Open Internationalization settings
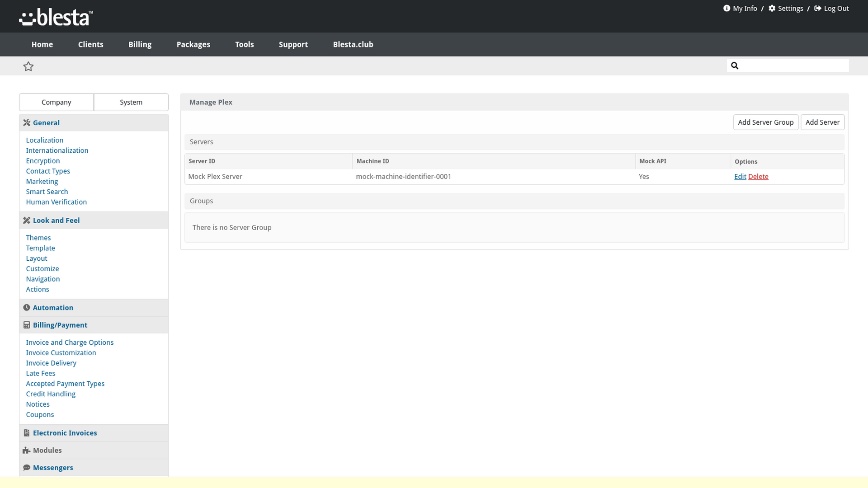This screenshot has width=868, height=488. pos(57,150)
